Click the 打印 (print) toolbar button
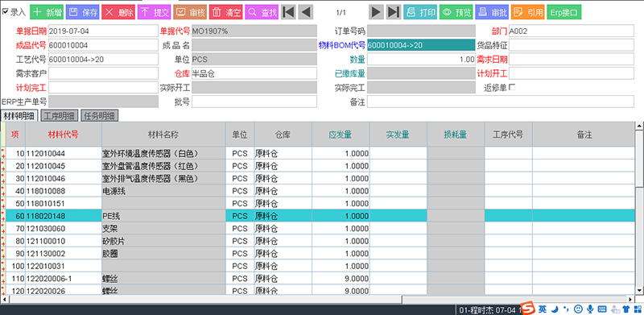 420,12
